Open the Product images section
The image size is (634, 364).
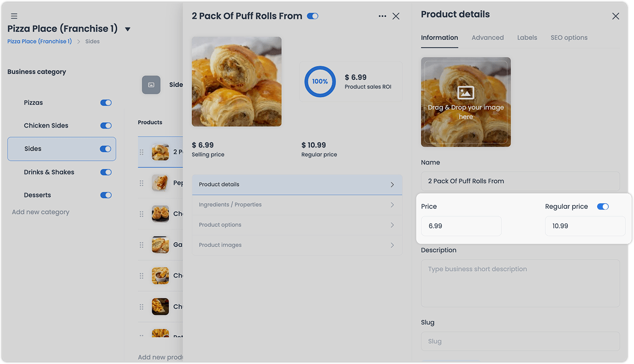[x=297, y=245]
